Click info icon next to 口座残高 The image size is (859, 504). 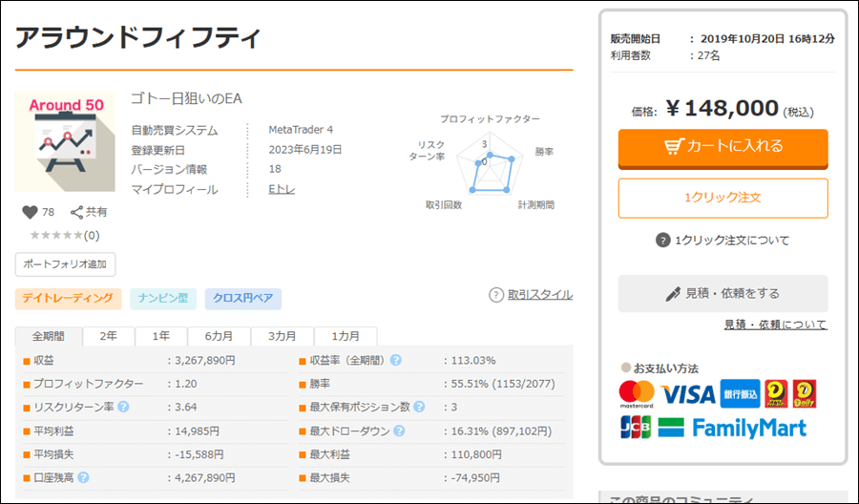(83, 477)
